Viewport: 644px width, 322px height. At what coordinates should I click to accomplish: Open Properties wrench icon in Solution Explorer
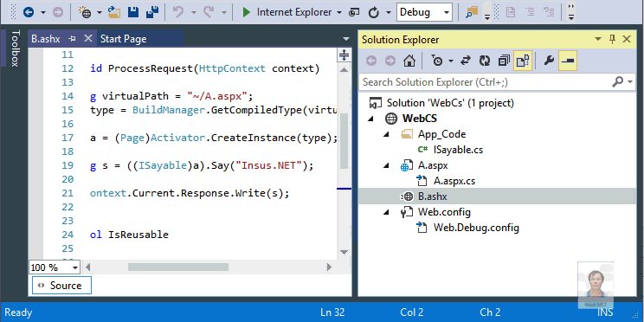point(549,61)
